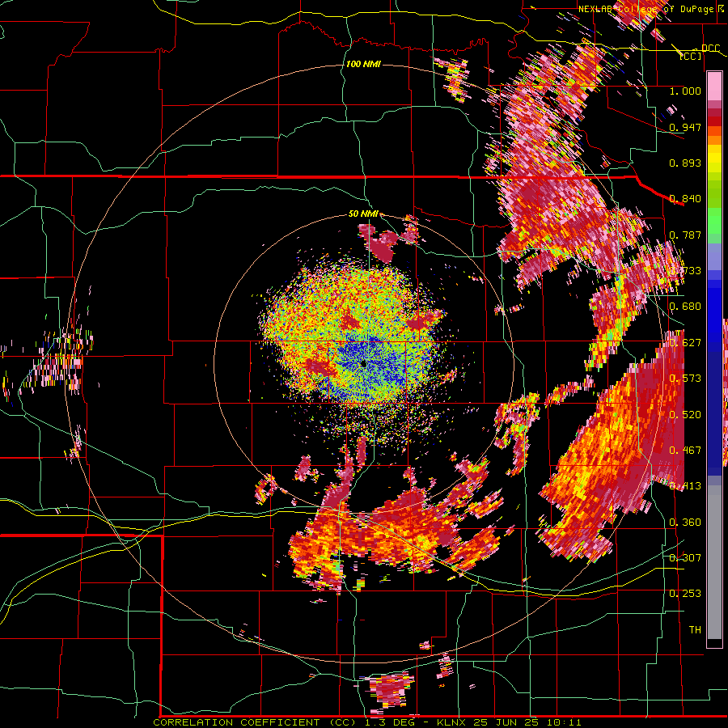This screenshot has width=728, height=728.
Task: Click the [CC] legend title
Action: pyautogui.click(x=691, y=56)
